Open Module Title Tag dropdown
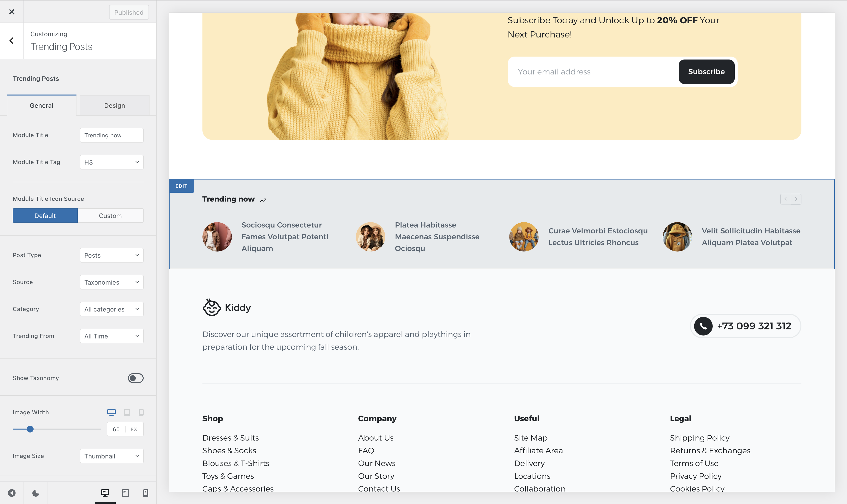 [112, 162]
